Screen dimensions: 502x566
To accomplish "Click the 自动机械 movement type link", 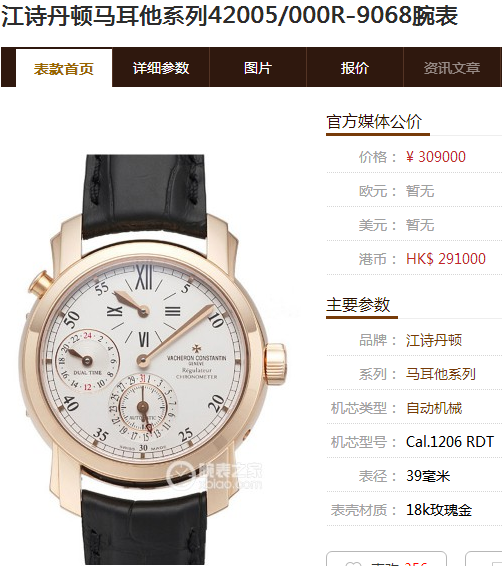I will point(434,408).
